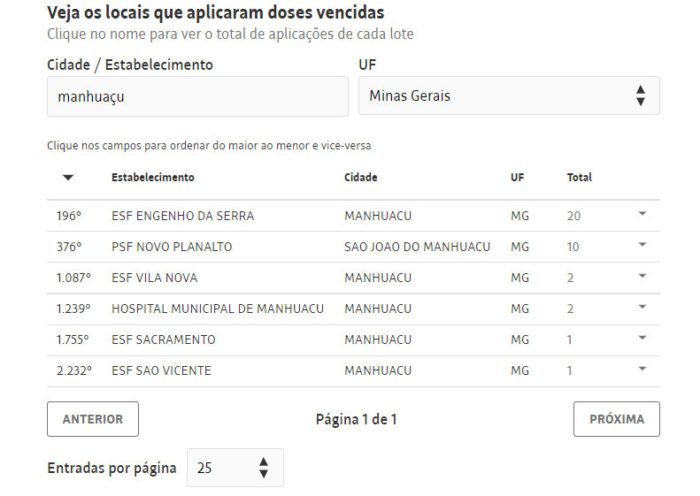Sort table by Cidade column
This screenshot has width=700, height=496.
point(361,177)
